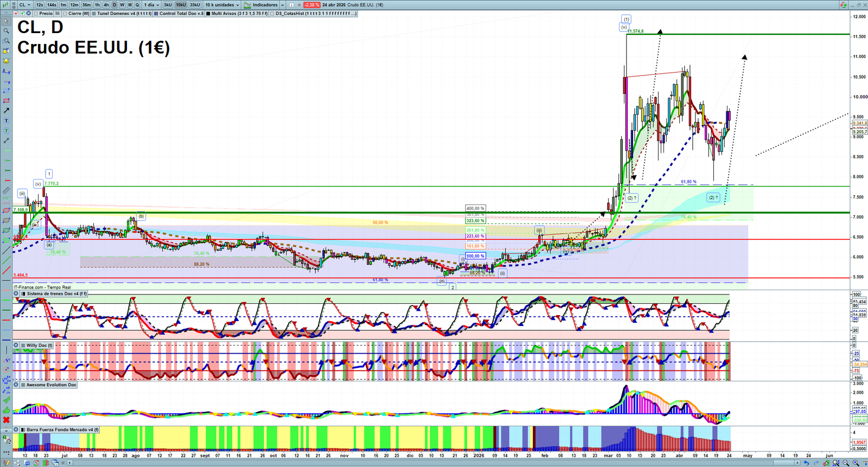Click the green checkmark icon in left toolbar
The image size is (868, 467).
click(x=6, y=400)
